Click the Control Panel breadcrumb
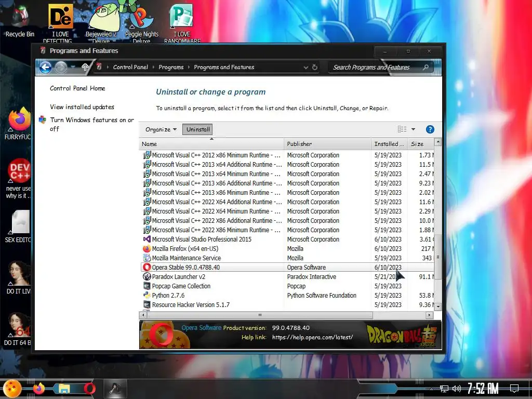 [x=130, y=67]
